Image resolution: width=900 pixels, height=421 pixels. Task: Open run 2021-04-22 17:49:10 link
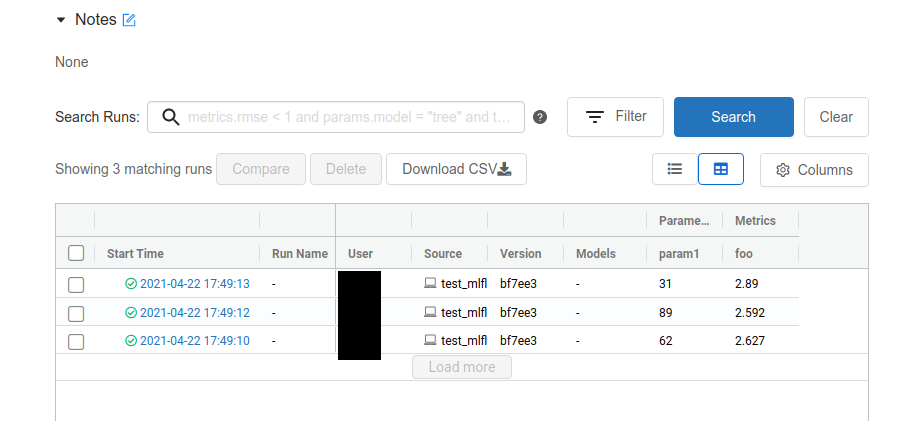195,341
